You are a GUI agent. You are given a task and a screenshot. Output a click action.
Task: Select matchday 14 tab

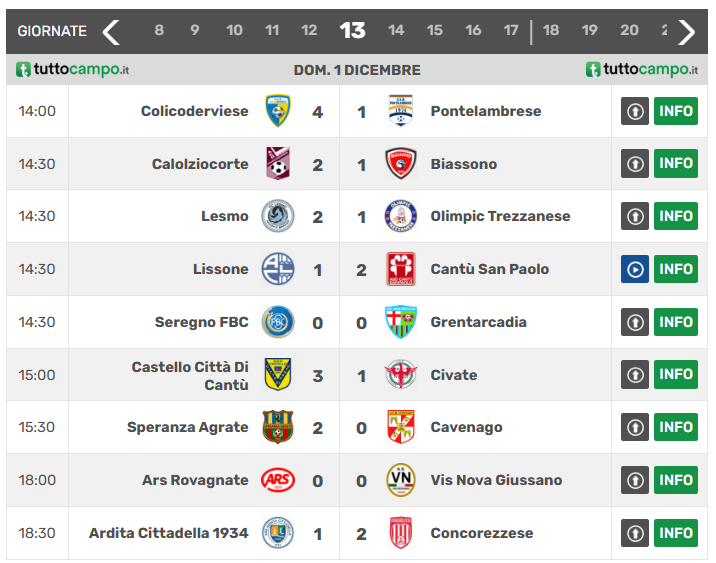pyautogui.click(x=396, y=31)
